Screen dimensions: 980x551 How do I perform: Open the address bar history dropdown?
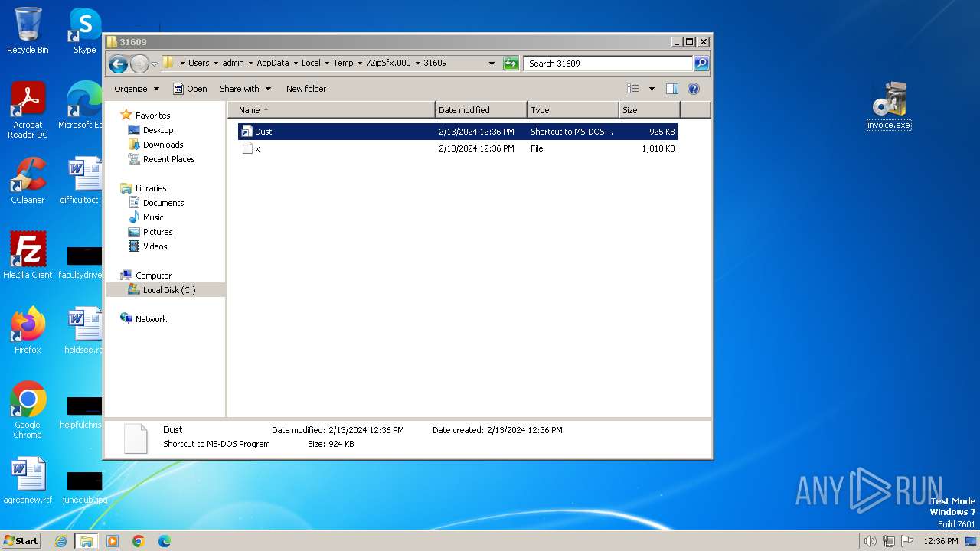[492, 64]
